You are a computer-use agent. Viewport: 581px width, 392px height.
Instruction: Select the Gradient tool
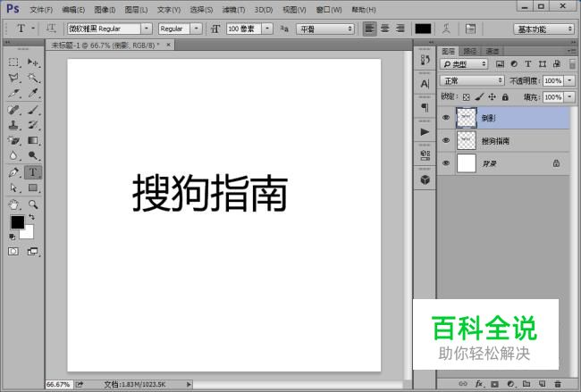(x=33, y=140)
